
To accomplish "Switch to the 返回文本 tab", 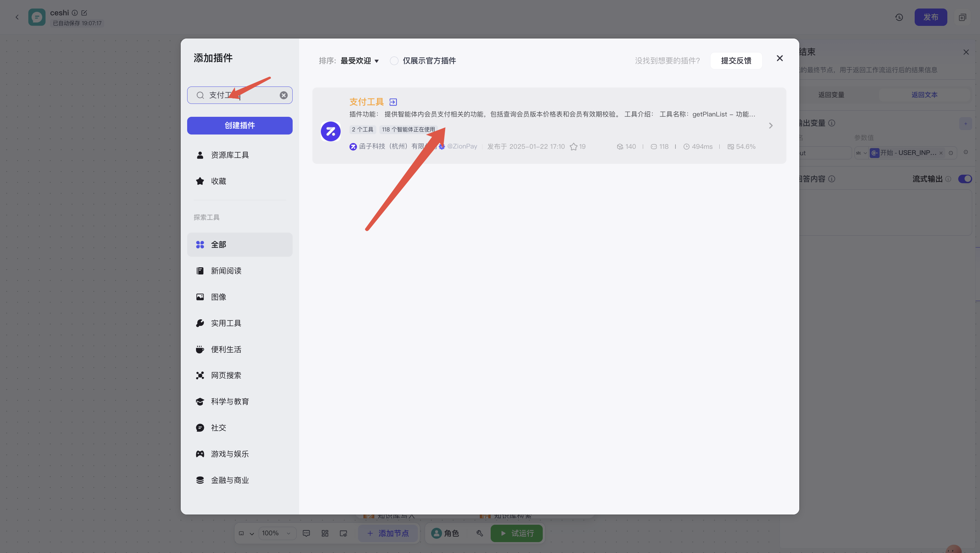I will pos(924,95).
